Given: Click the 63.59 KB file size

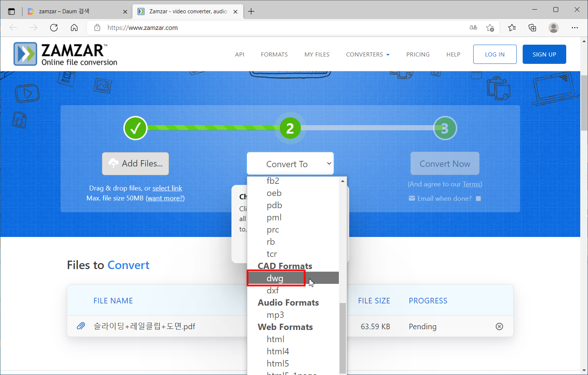Looking at the screenshot, I should coord(375,326).
